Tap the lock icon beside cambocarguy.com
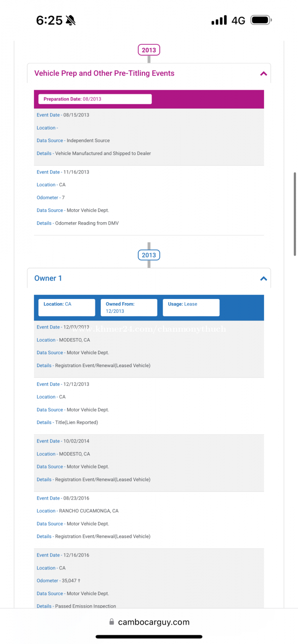Image resolution: width=298 pixels, height=644 pixels. point(111,622)
